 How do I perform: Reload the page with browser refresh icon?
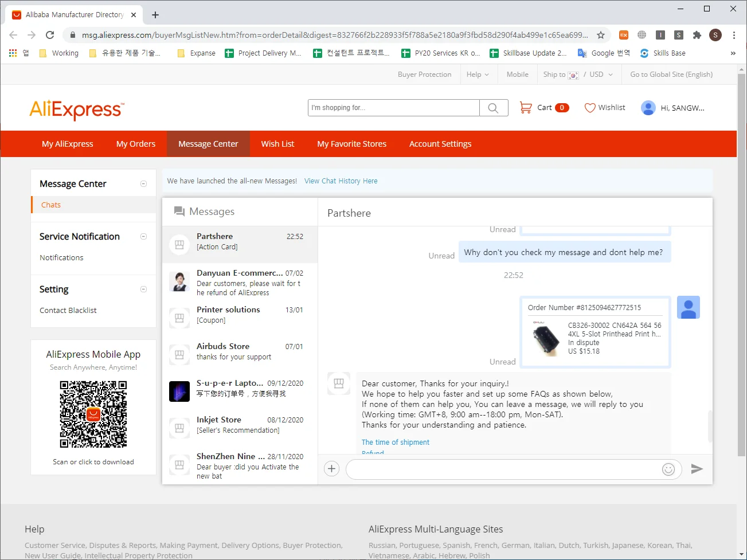point(50,35)
